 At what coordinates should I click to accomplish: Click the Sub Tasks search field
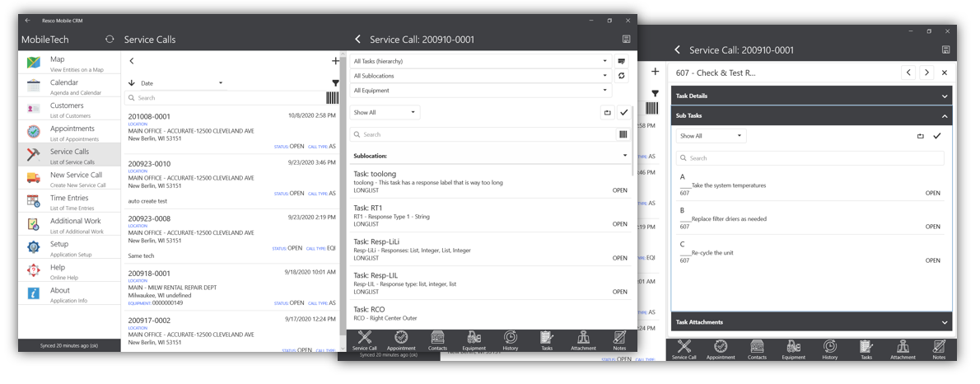click(811, 158)
